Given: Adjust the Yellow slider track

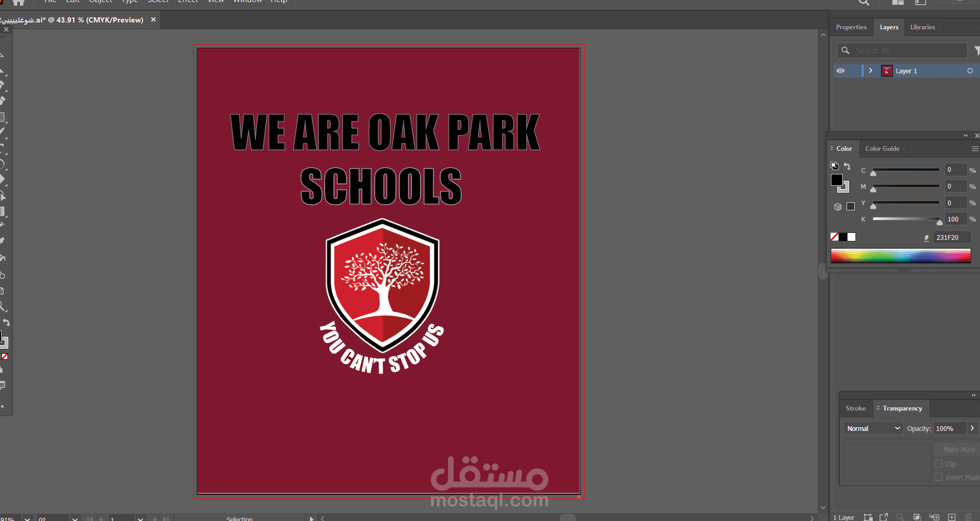Looking at the screenshot, I should click(906, 203).
